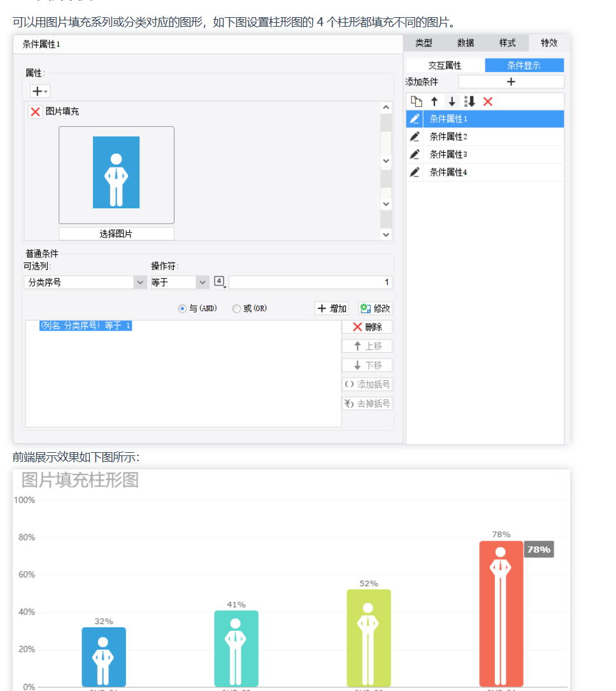Click the 图片填充柱形图 chart title
Image resolution: width=616 pixels, height=691 pixels.
(x=80, y=480)
